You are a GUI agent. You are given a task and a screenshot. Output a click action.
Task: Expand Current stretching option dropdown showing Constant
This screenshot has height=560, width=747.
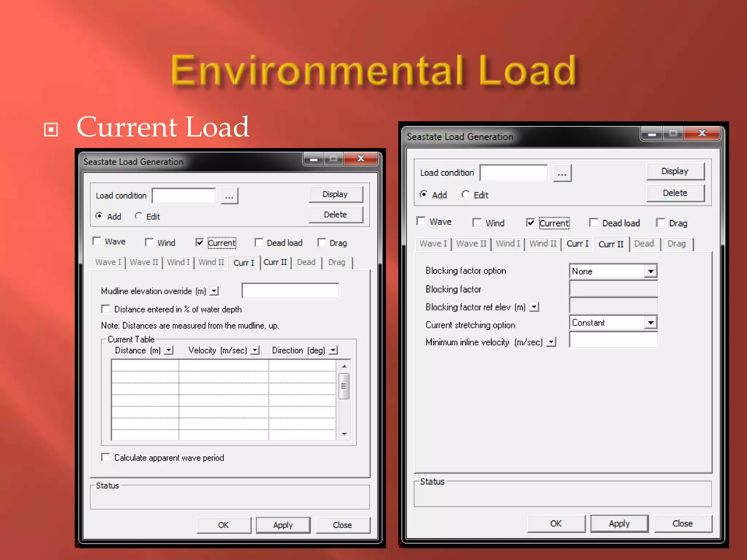click(x=650, y=323)
